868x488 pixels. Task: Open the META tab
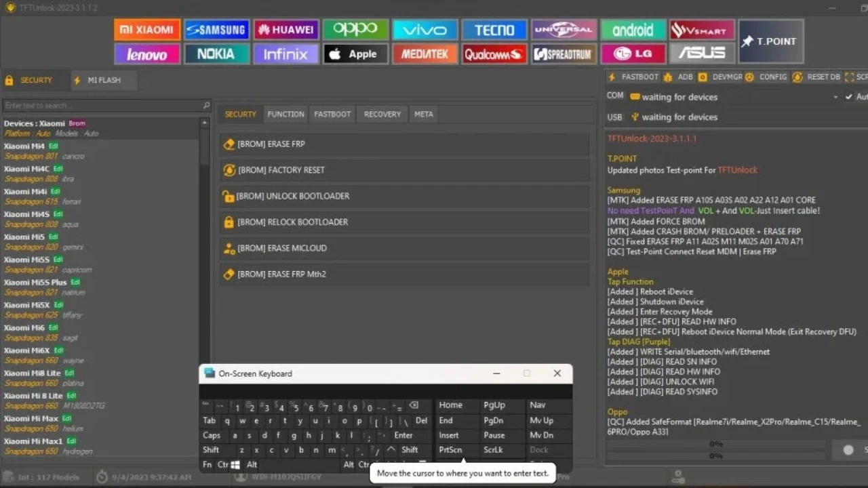point(424,114)
